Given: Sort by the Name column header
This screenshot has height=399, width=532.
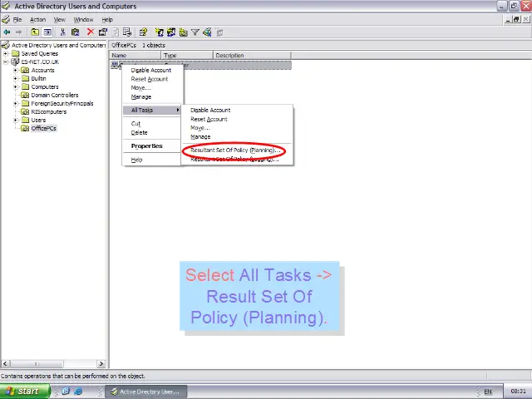Looking at the screenshot, I should click(x=135, y=56).
